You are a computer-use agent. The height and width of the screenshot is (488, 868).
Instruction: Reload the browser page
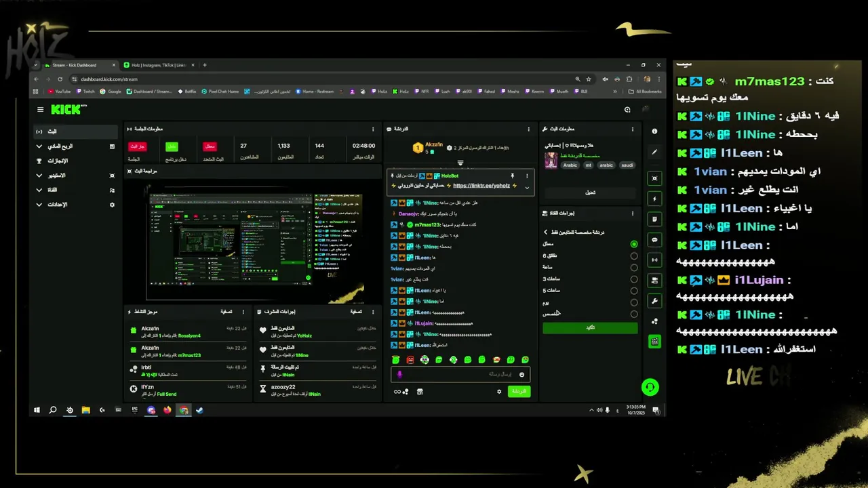pyautogui.click(x=60, y=79)
